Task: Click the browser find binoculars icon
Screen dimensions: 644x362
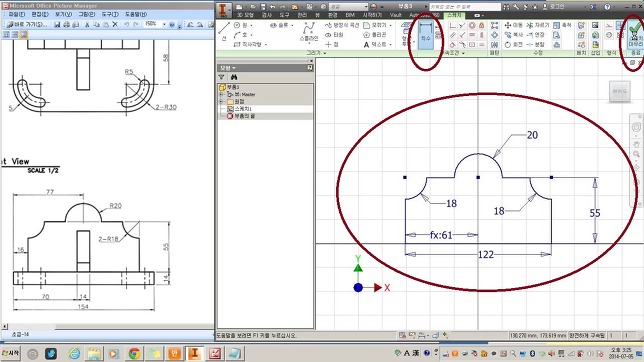Action: pos(234,77)
